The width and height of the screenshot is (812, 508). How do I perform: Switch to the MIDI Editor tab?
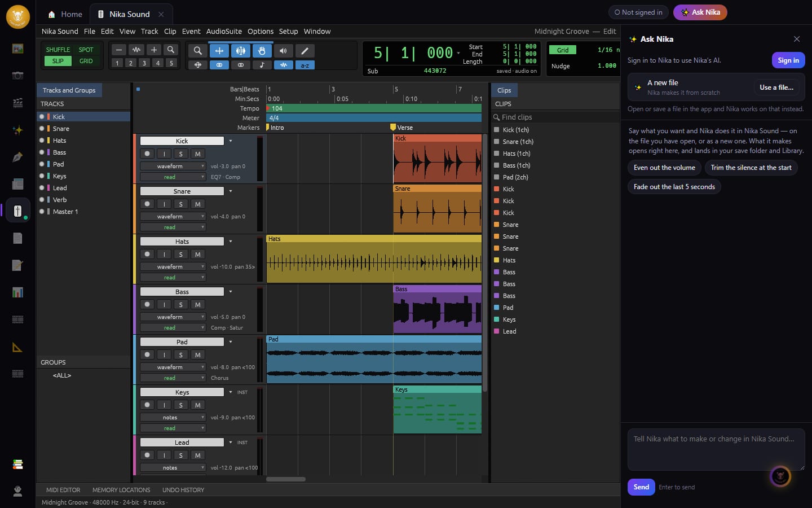(63, 490)
